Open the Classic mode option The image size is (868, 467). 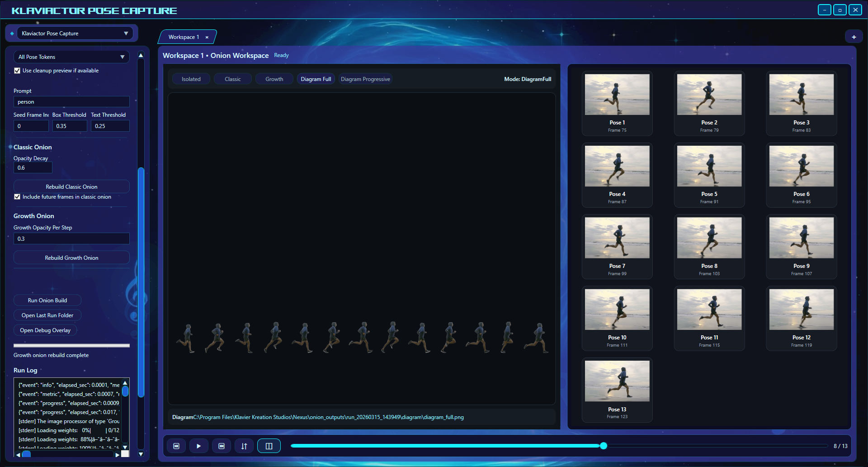(232, 79)
